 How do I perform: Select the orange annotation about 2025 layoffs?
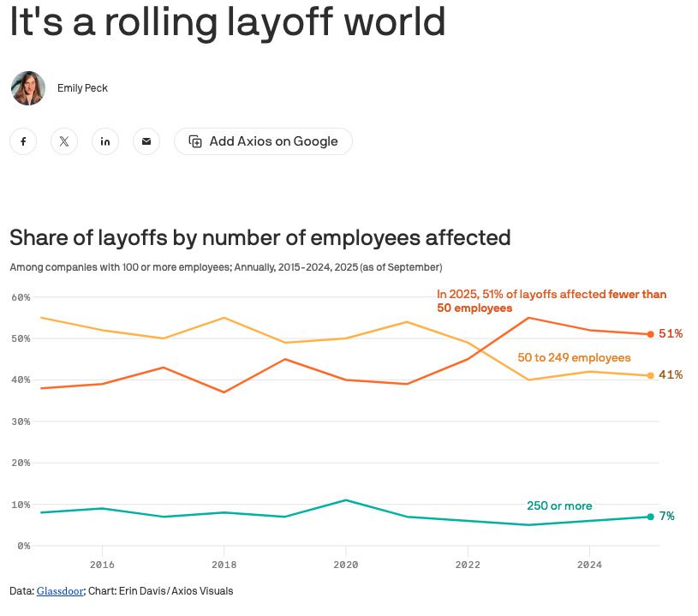click(552, 301)
